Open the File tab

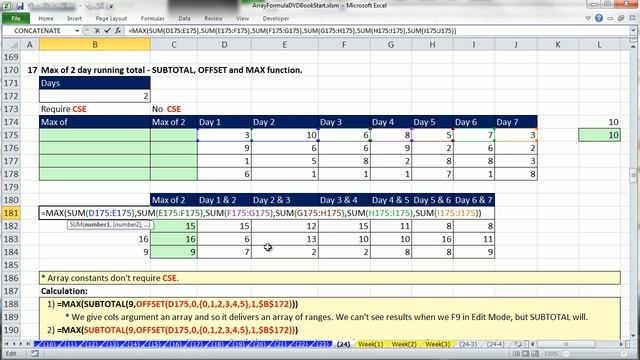point(16,18)
